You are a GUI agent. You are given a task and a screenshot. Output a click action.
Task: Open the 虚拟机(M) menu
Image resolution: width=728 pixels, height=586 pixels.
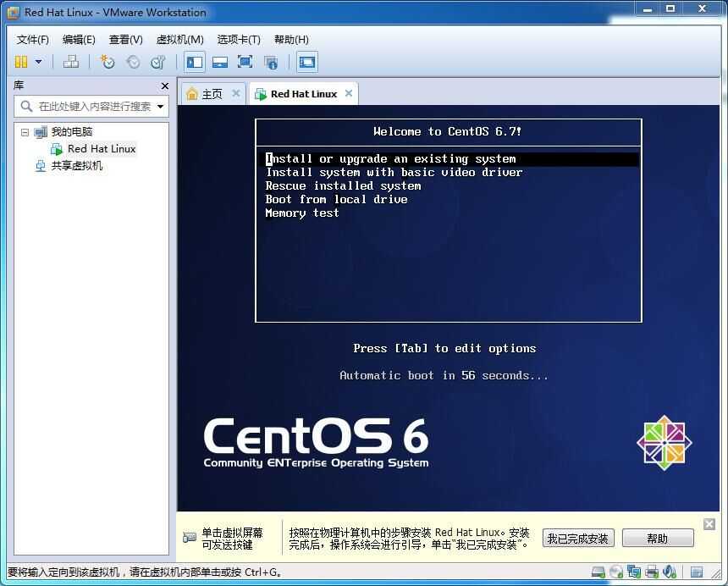pyautogui.click(x=179, y=40)
